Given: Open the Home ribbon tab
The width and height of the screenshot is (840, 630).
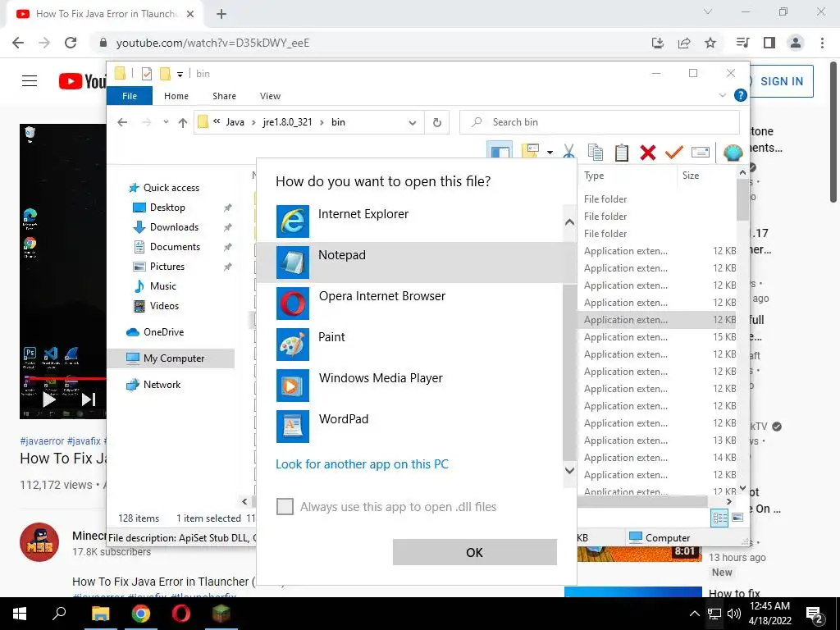Looking at the screenshot, I should coord(176,96).
